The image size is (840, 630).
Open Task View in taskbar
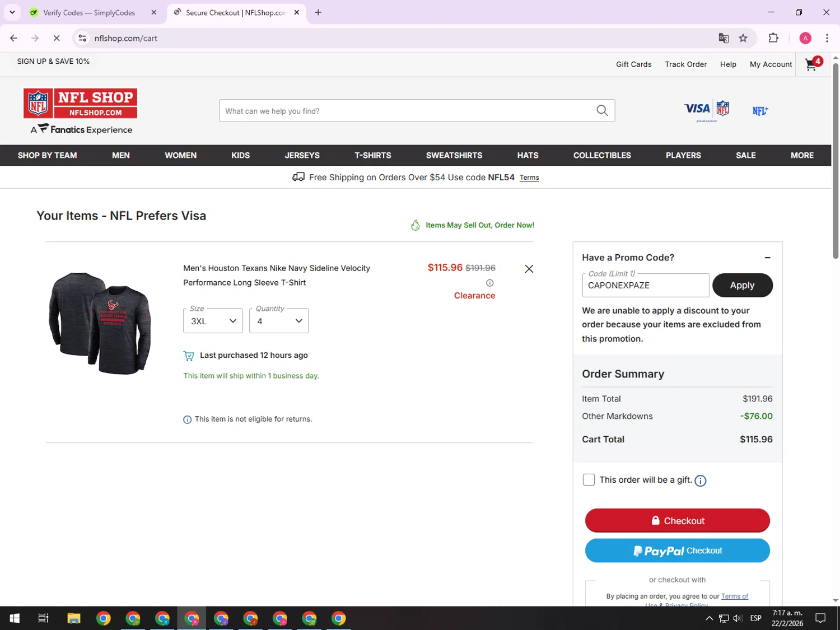pyautogui.click(x=43, y=618)
